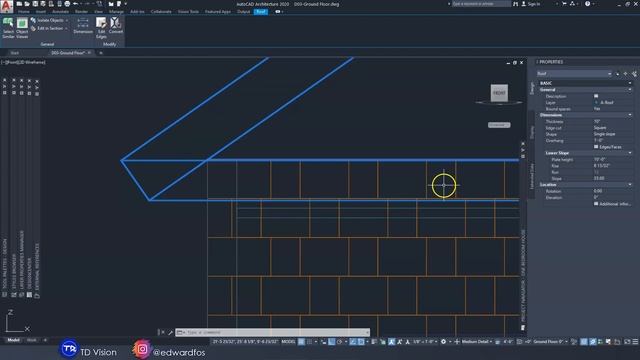Click the workspace switching gear icon
This screenshot has width=640, height=360.
tap(443, 342)
